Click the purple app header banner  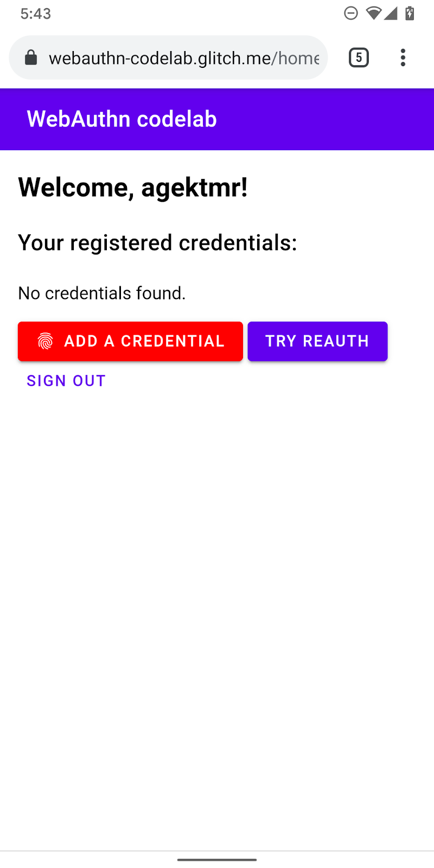[217, 119]
